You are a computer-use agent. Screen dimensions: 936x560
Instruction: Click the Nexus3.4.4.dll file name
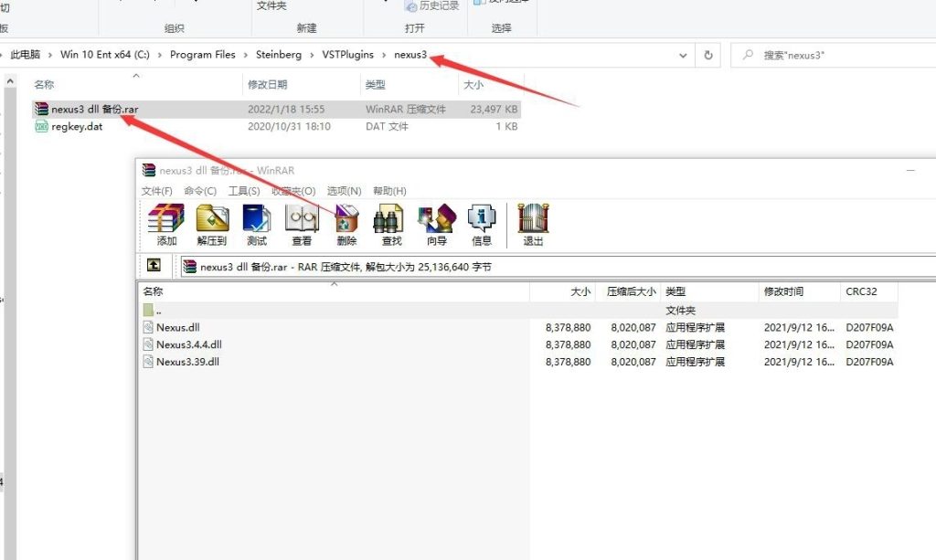(x=189, y=344)
